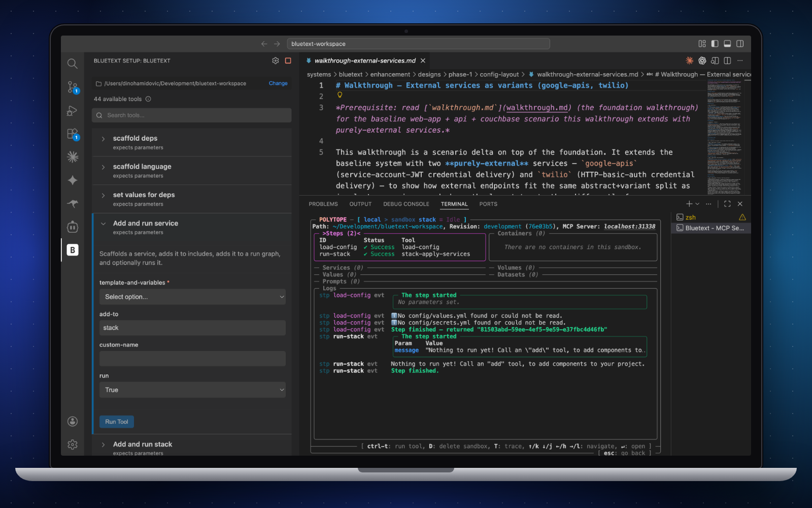812x508 pixels.
Task: Open the Manage gear at bottom of activity bar
Action: coord(73,444)
